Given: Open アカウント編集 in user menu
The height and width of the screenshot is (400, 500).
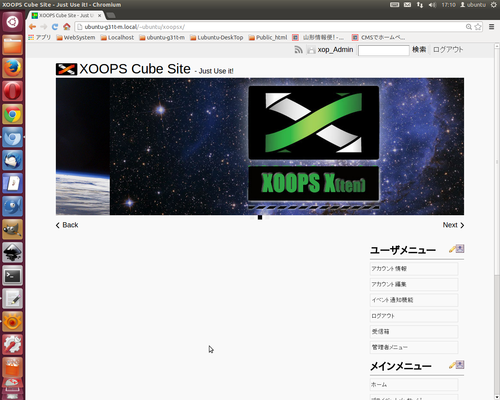Looking at the screenshot, I should 414,284.
